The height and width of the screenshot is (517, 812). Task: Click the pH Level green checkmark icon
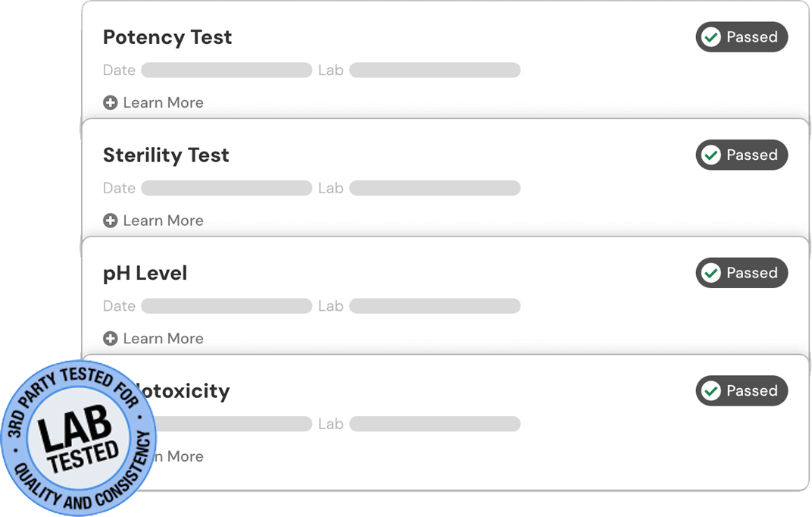click(711, 272)
